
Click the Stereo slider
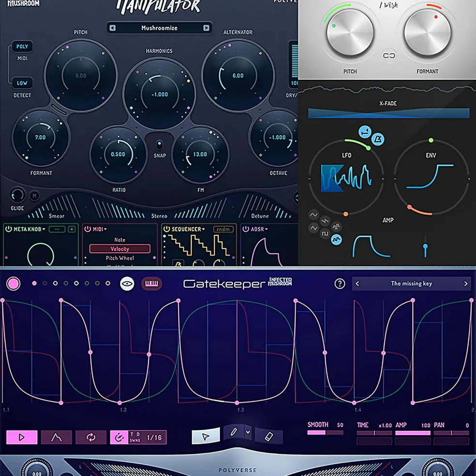coord(160,207)
